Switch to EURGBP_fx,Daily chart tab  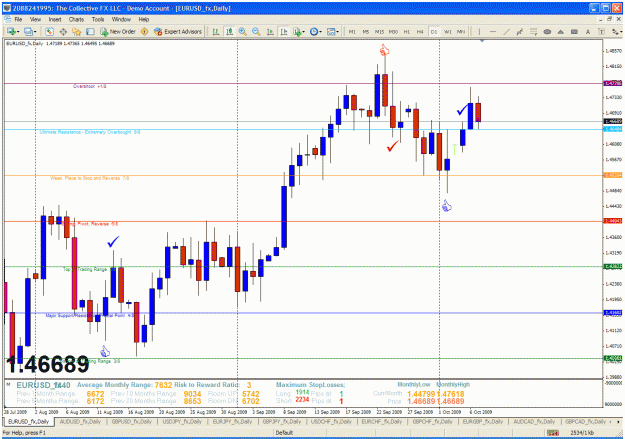[483, 421]
